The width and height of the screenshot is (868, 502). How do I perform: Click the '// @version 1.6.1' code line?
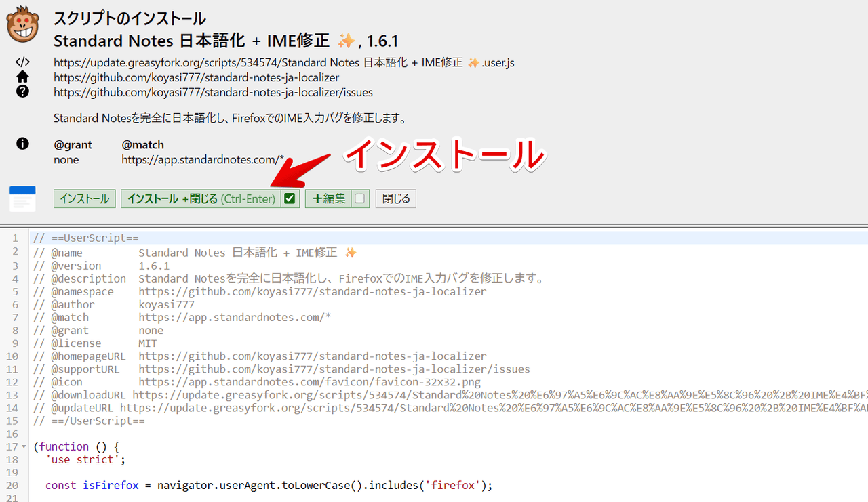click(101, 266)
